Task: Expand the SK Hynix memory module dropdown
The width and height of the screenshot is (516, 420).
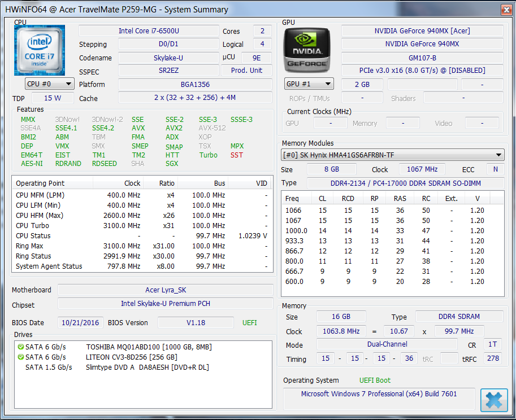Action: [393, 155]
